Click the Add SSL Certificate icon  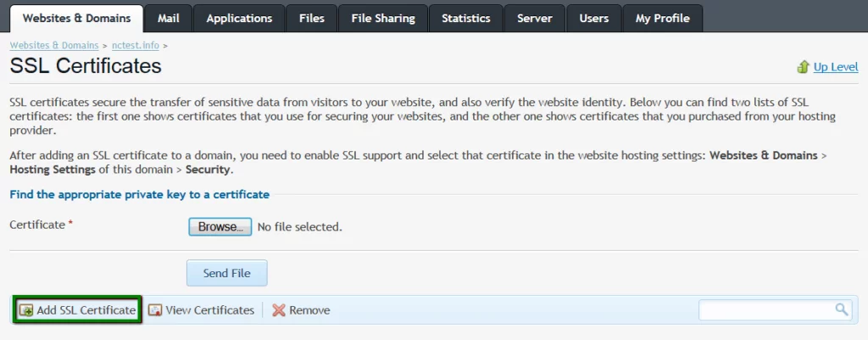pos(26,310)
